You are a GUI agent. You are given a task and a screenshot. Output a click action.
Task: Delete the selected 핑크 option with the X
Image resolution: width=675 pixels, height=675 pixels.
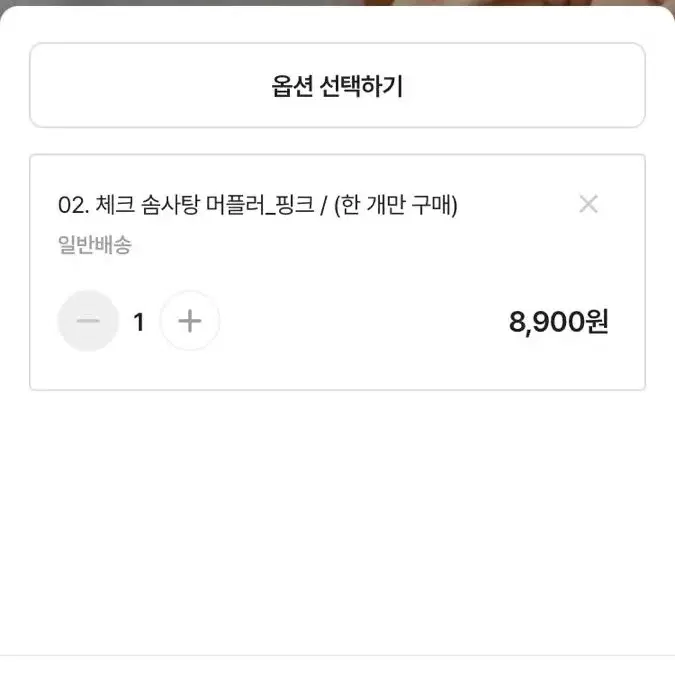click(x=588, y=204)
